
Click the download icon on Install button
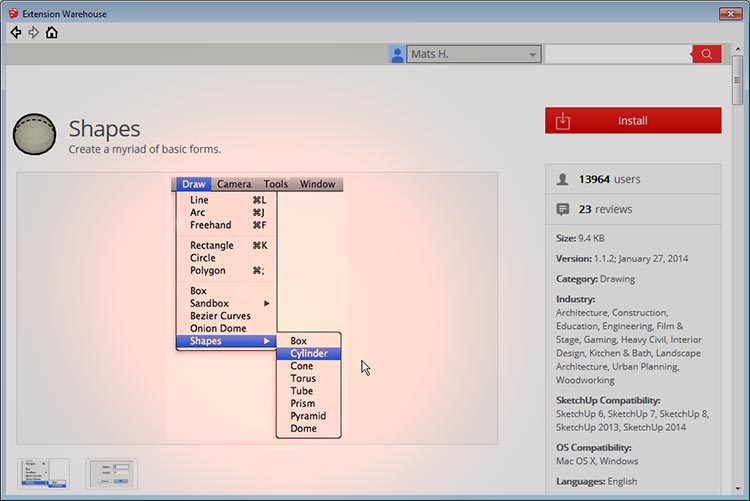(562, 121)
